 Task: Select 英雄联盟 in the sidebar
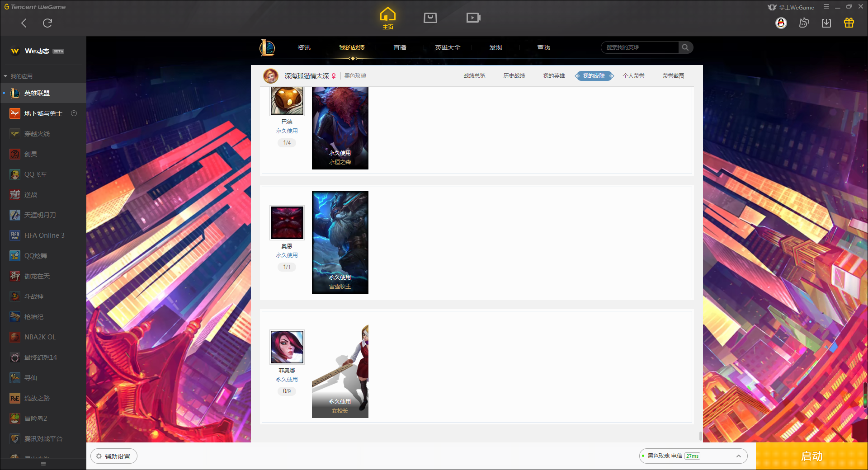click(43, 93)
